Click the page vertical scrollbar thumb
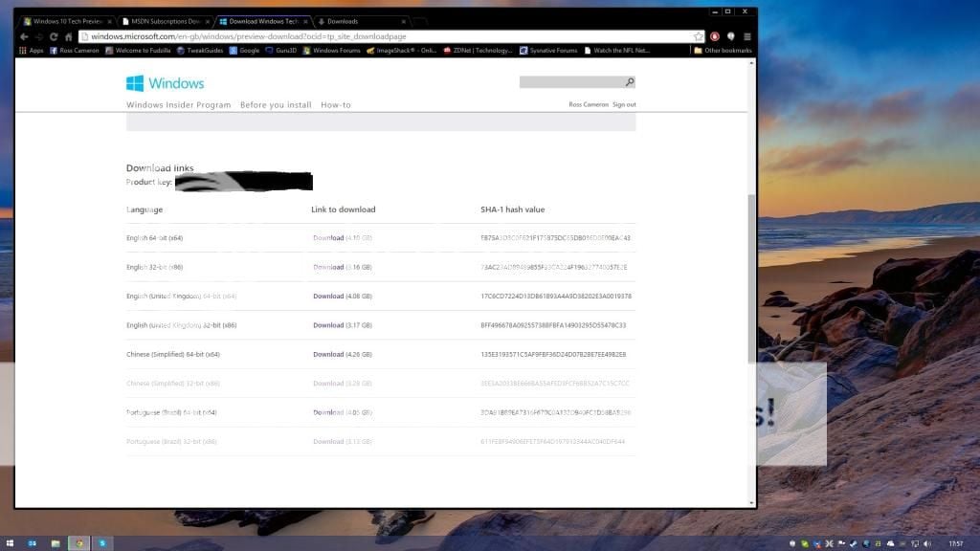Image resolution: width=980 pixels, height=551 pixels. point(751,278)
